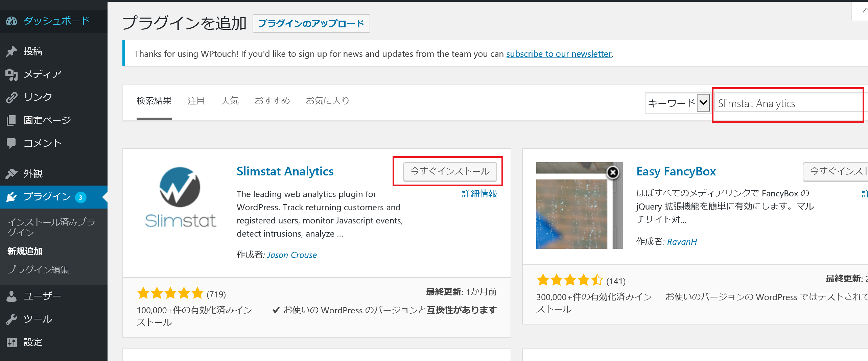Click the chain link icon beside リンク

click(11, 97)
